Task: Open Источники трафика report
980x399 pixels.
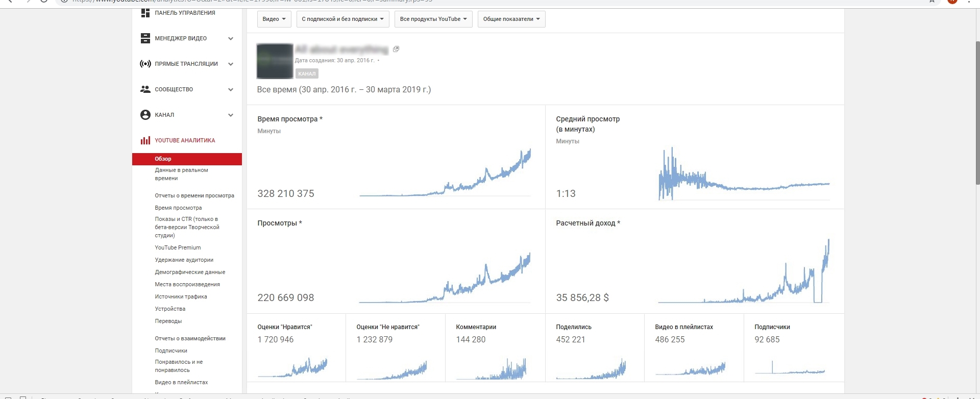Action: [181, 296]
